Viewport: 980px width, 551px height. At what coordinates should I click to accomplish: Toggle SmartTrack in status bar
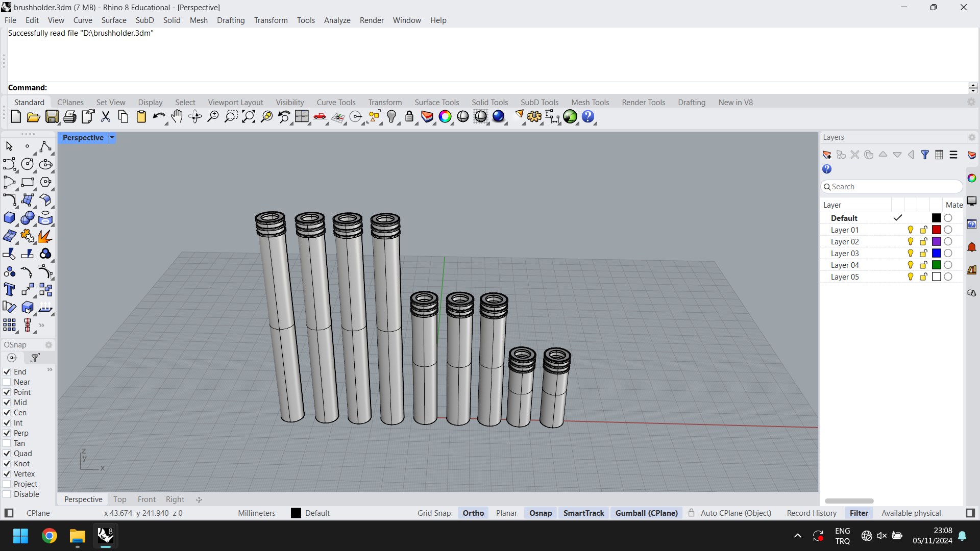coord(584,513)
